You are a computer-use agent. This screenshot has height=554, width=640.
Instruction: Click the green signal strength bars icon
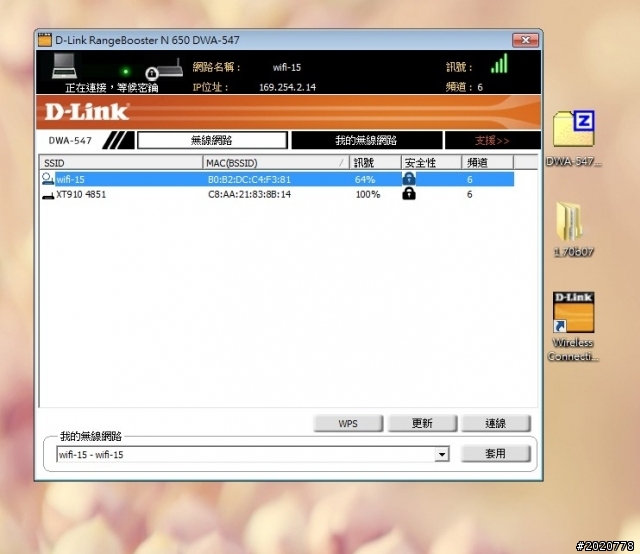point(499,64)
